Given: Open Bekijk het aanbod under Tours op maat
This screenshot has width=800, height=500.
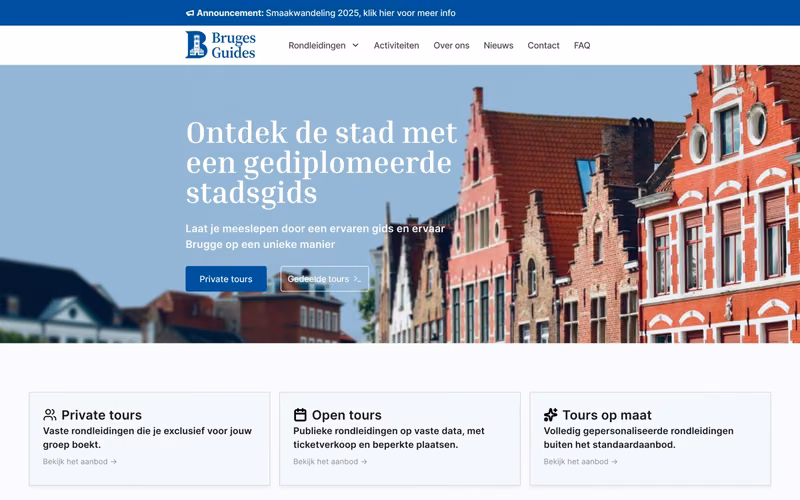Looking at the screenshot, I should [x=581, y=462].
